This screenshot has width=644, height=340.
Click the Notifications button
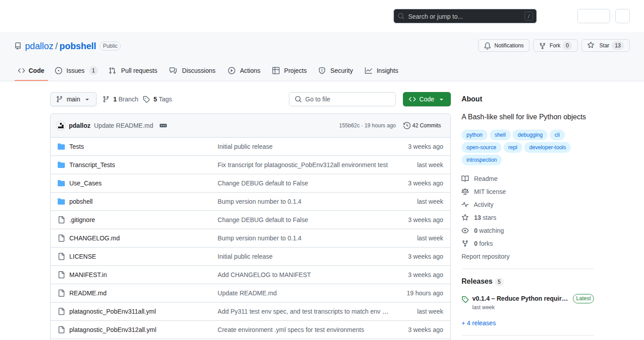point(504,46)
